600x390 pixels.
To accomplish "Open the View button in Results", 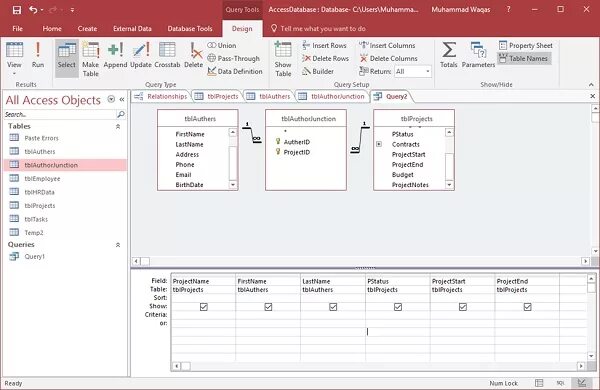I will (x=14, y=59).
